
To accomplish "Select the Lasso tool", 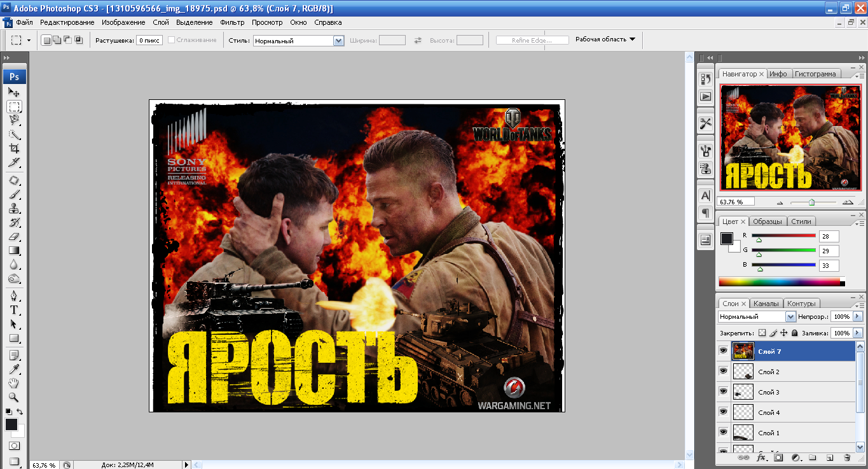I will pyautogui.click(x=14, y=120).
